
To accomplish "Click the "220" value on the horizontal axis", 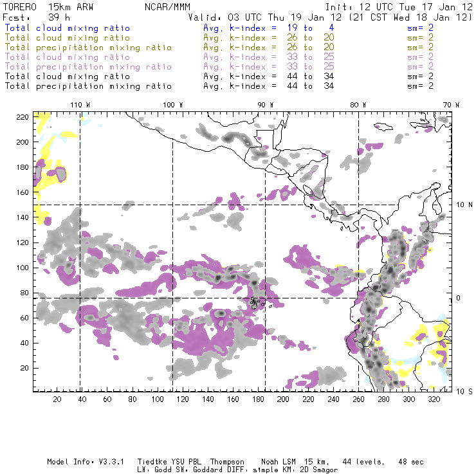I will pyautogui.click(x=308, y=399).
